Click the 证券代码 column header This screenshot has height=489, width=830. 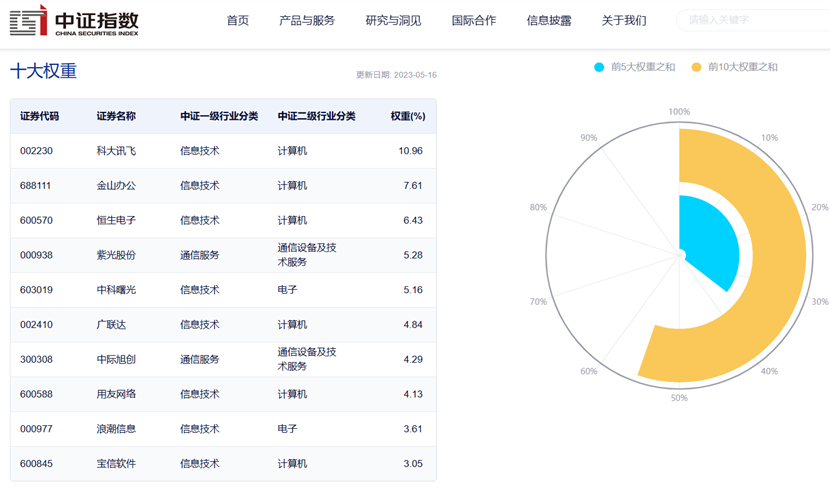[40, 116]
